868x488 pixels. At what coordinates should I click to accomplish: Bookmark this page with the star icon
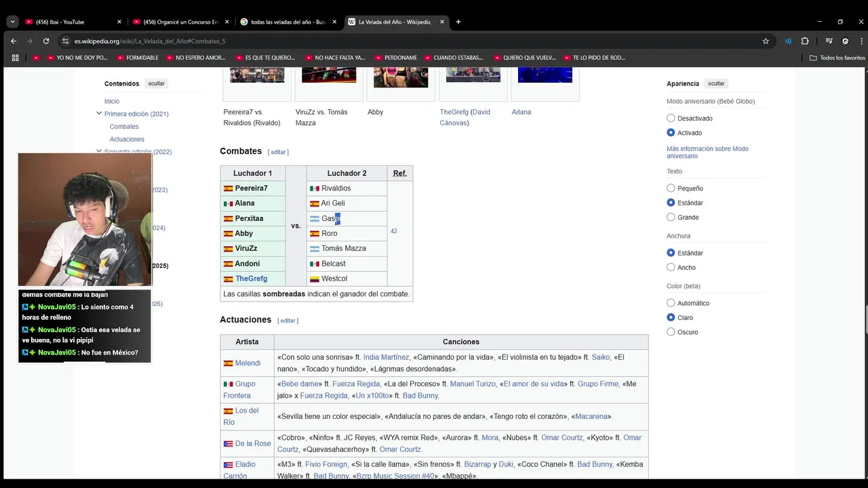[x=766, y=41]
